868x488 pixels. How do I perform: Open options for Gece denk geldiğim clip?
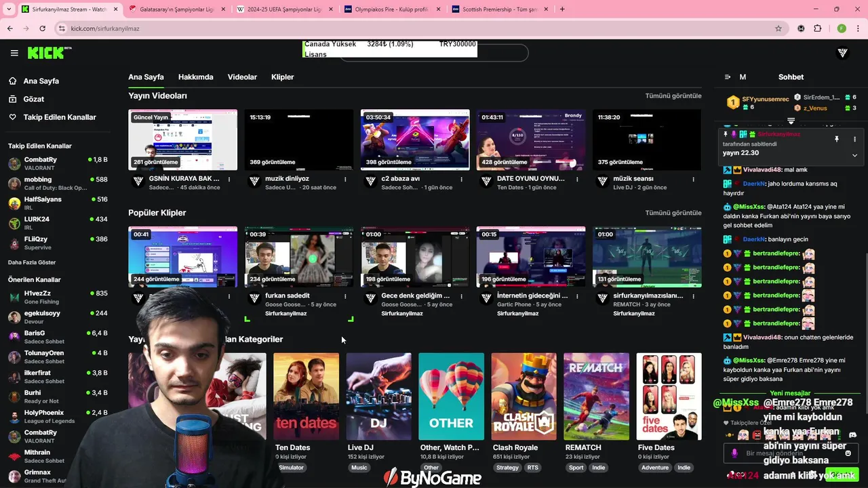[461, 297]
